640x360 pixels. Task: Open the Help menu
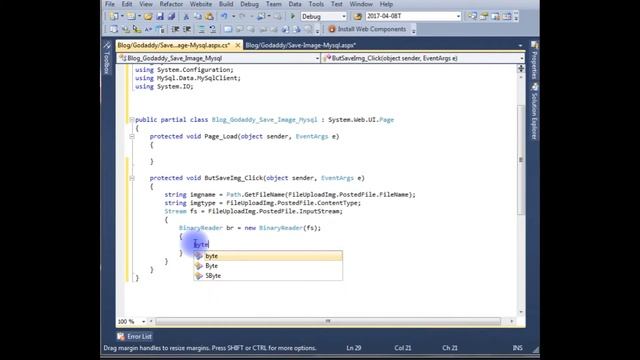click(386, 4)
